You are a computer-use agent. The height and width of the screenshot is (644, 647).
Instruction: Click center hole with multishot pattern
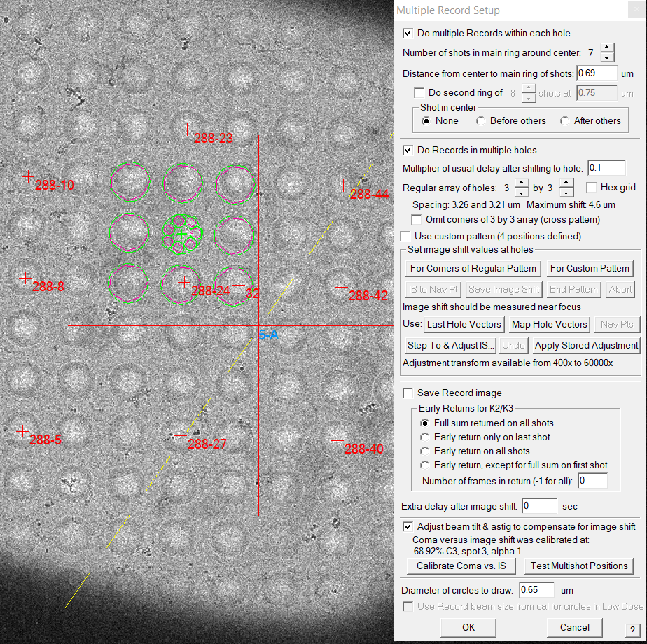[x=181, y=234]
